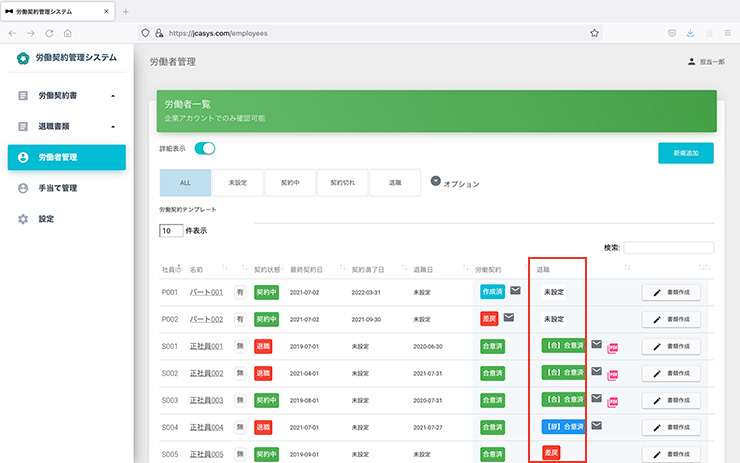Click the 【辞】合意済 badge in S004 row
Screen dimensions: 740x463
point(564,427)
